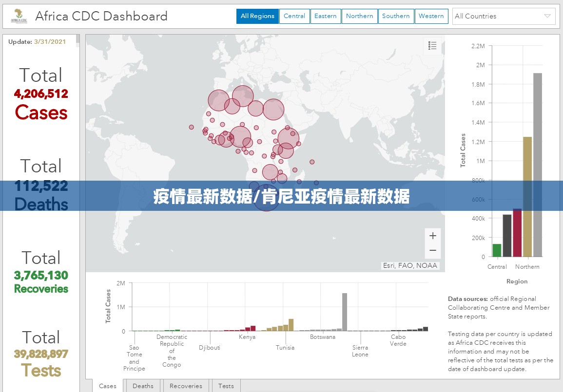
Task: Switch to the Recoveries tab
Action: (186, 386)
